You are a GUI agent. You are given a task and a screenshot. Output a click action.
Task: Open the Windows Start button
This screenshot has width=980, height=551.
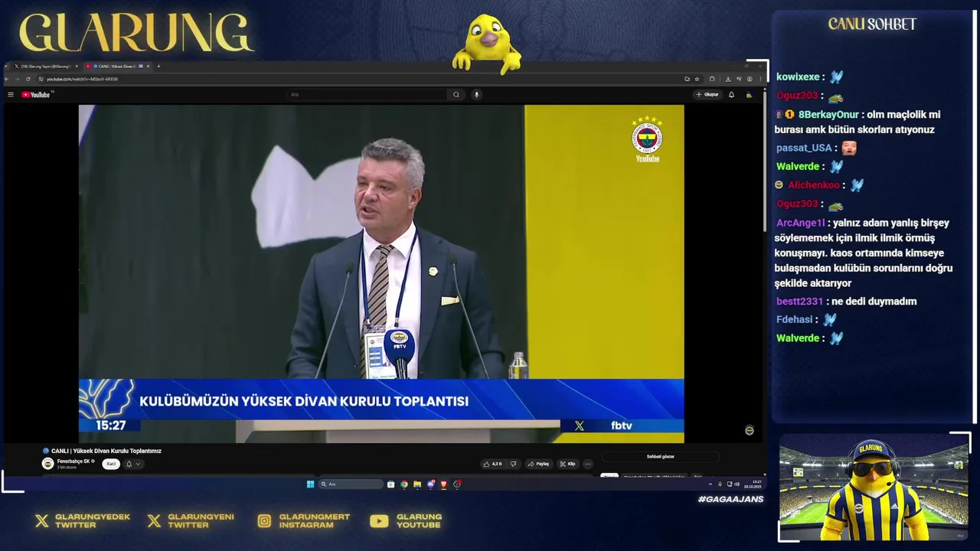pyautogui.click(x=310, y=484)
